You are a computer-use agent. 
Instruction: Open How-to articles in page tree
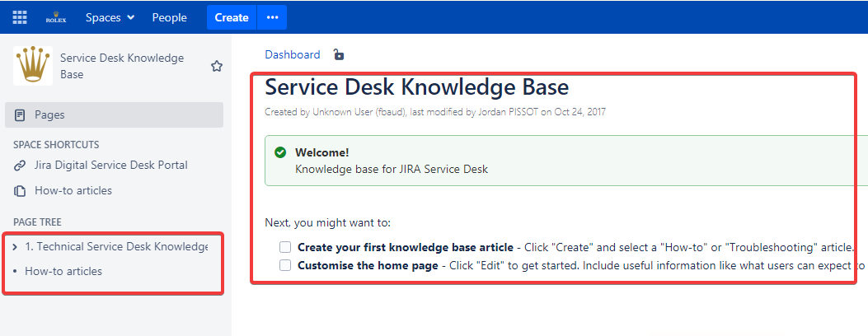(x=63, y=271)
